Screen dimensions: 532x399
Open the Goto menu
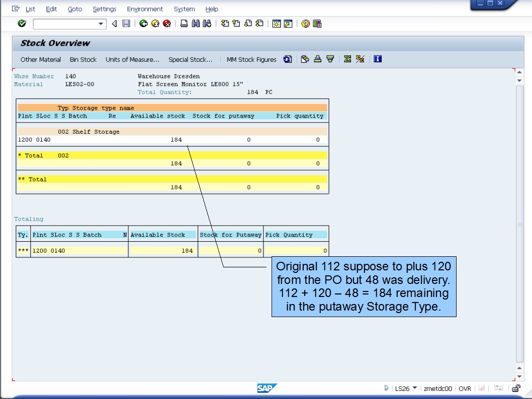pos(74,9)
